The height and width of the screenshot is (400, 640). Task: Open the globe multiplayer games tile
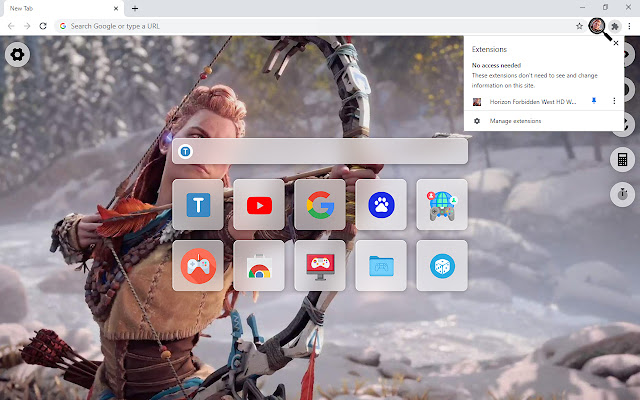click(442, 204)
